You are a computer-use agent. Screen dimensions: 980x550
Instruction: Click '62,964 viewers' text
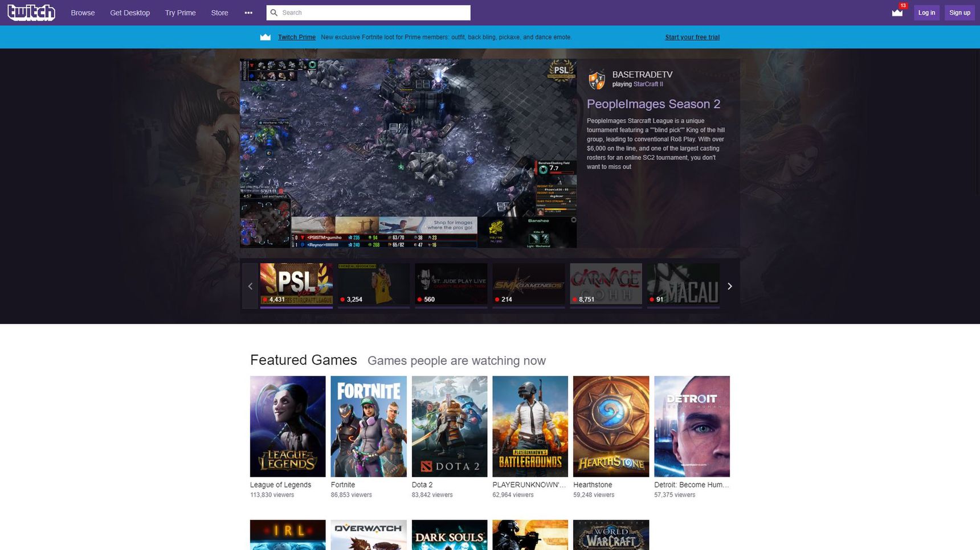tap(513, 495)
